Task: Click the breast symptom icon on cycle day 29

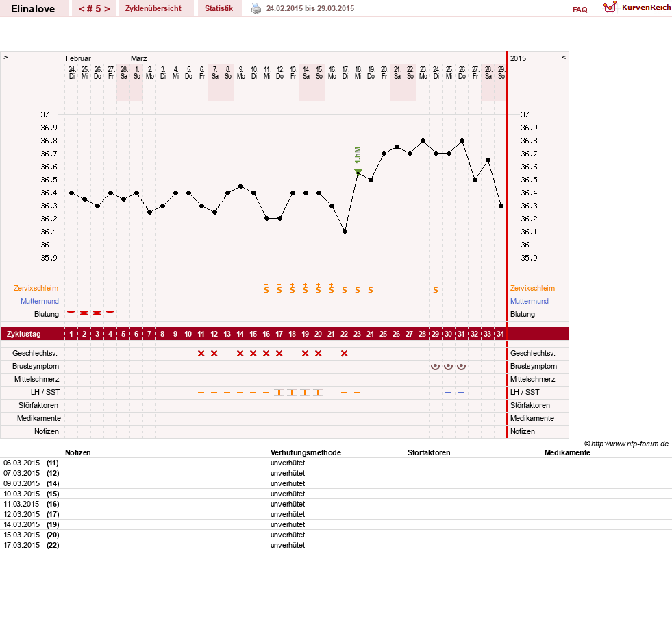Action: coord(435,366)
